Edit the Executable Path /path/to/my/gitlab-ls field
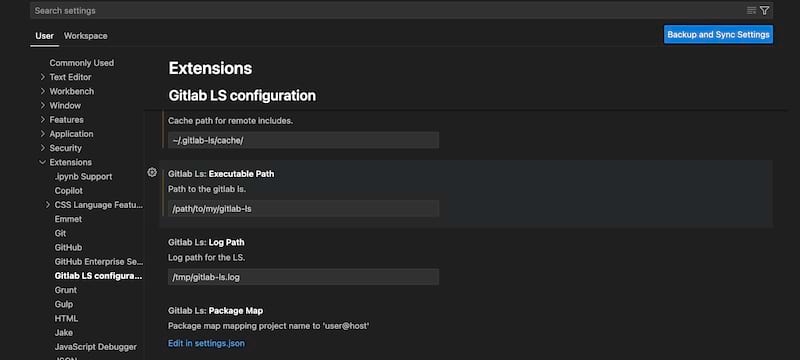The width and height of the screenshot is (800, 360). click(x=304, y=209)
